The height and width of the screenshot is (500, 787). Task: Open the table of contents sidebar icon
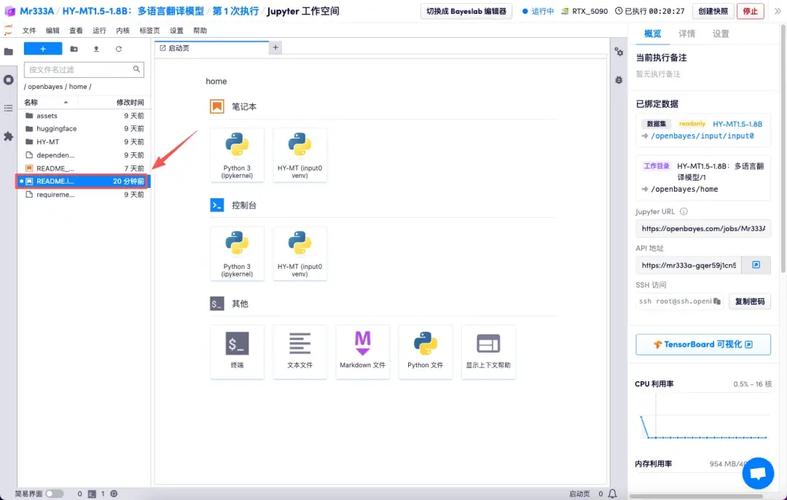tap(9, 108)
